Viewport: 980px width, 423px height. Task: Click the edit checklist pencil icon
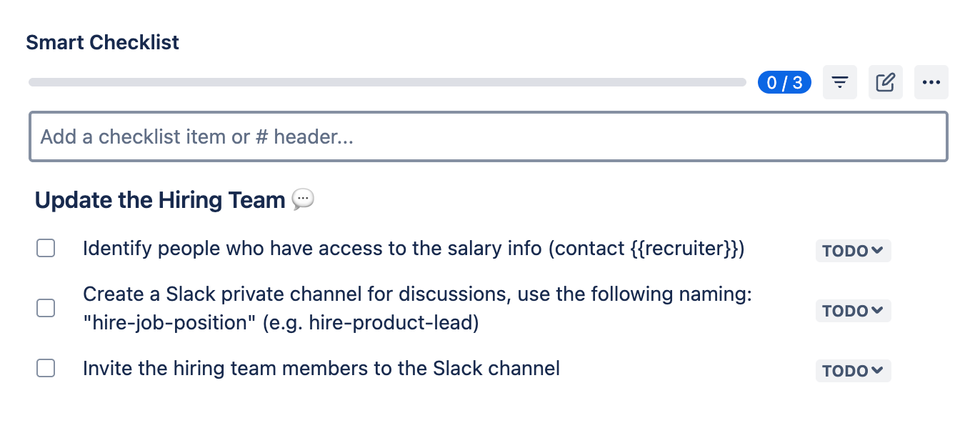coord(886,83)
